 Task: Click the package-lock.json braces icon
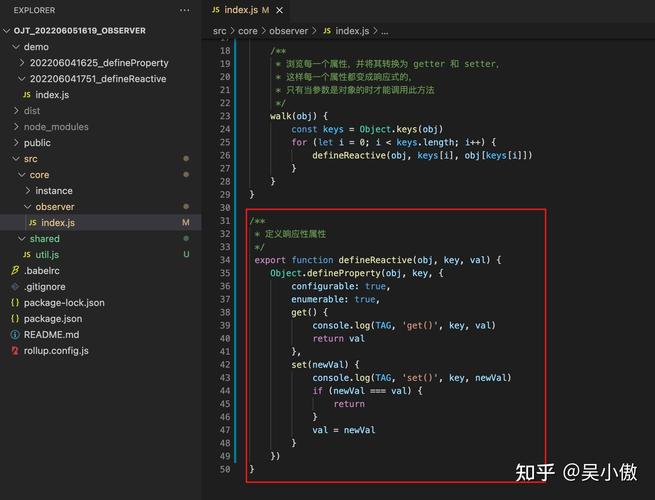pyautogui.click(x=15, y=302)
